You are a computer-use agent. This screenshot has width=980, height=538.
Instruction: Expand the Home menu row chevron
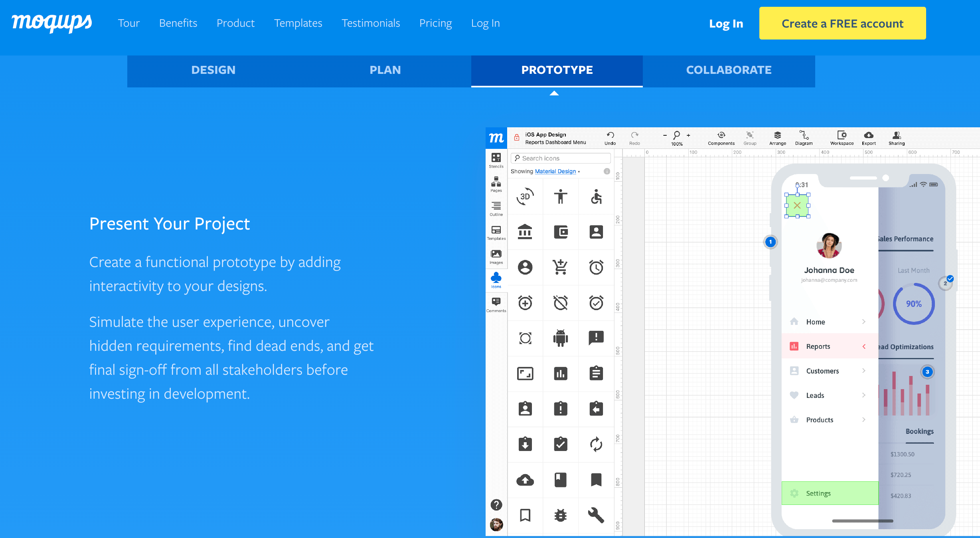[863, 322]
